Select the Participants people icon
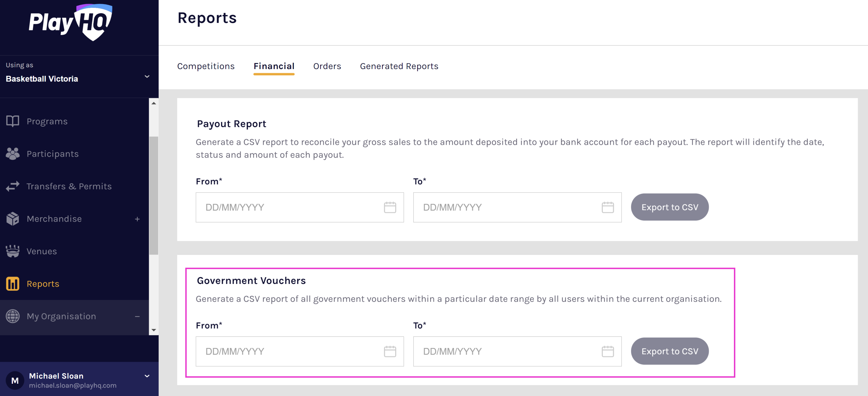Viewport: 868px width, 396px height. [x=13, y=153]
